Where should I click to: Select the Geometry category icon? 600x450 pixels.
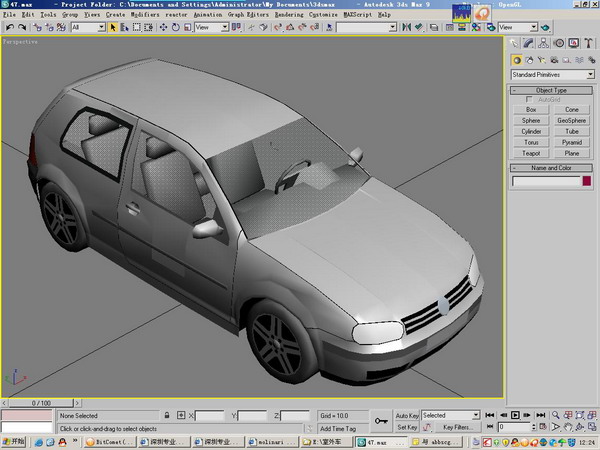click(516, 59)
